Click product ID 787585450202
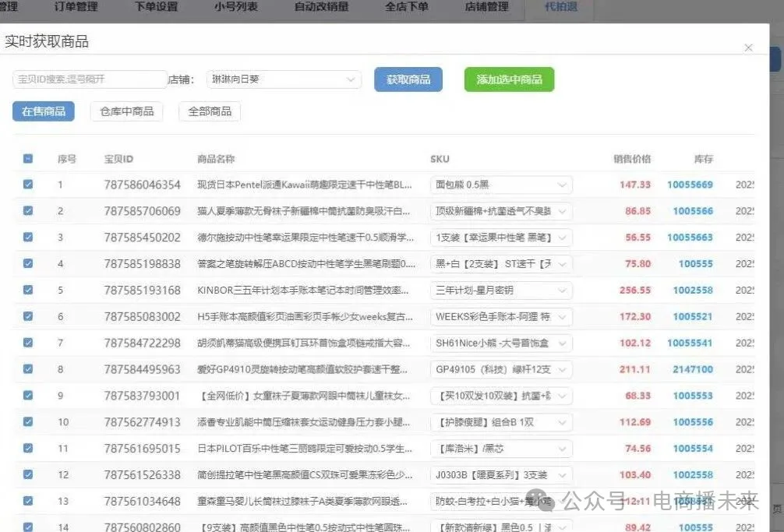 coord(142,238)
